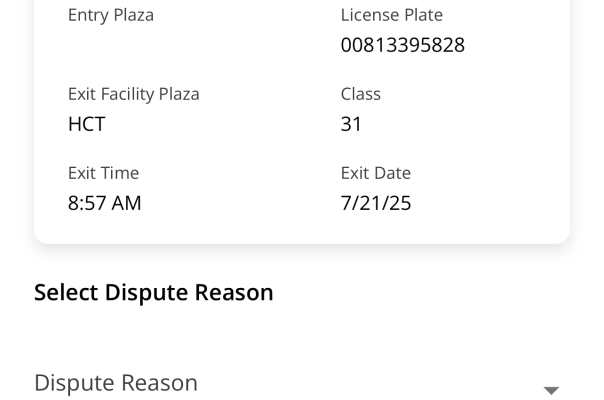
Task: Select the 8:57 AM exit time
Action: (104, 203)
